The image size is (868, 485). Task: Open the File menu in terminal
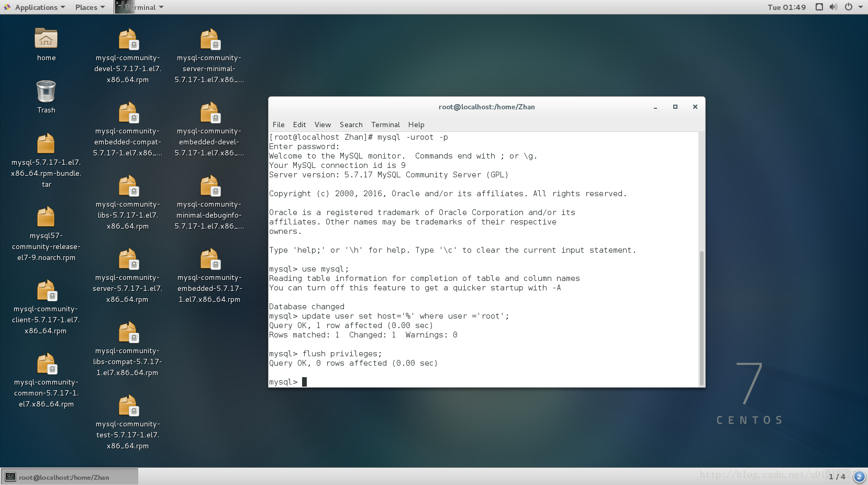click(279, 125)
